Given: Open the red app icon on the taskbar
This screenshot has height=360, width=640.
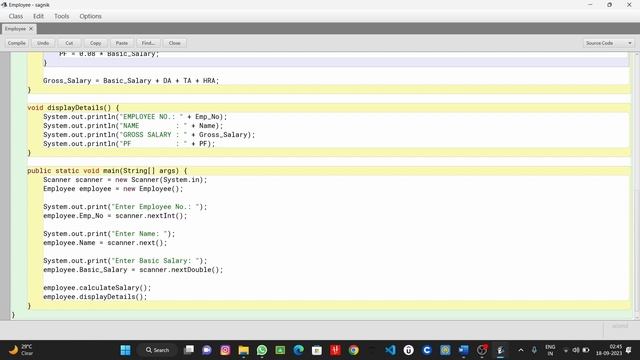Looking at the screenshot, I should 335,350.
